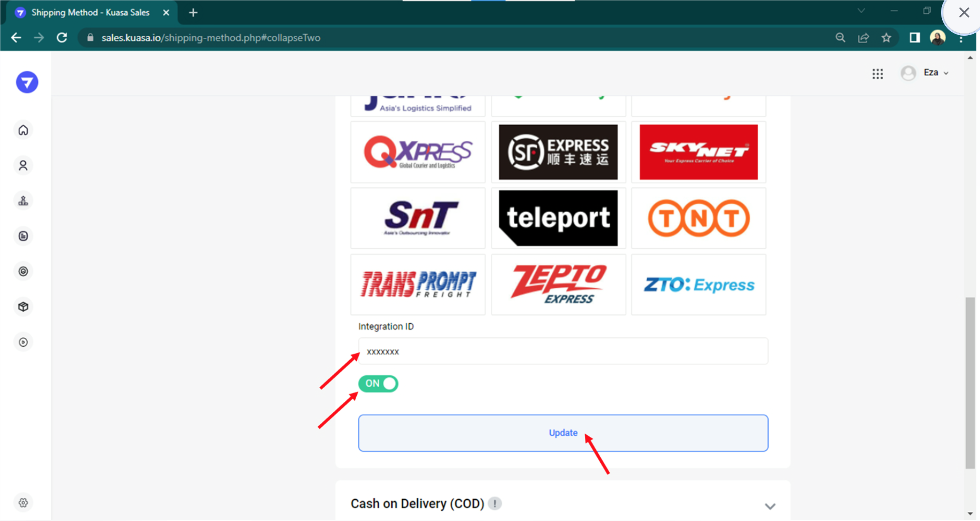Open the contacts person sidebar icon

point(23,165)
